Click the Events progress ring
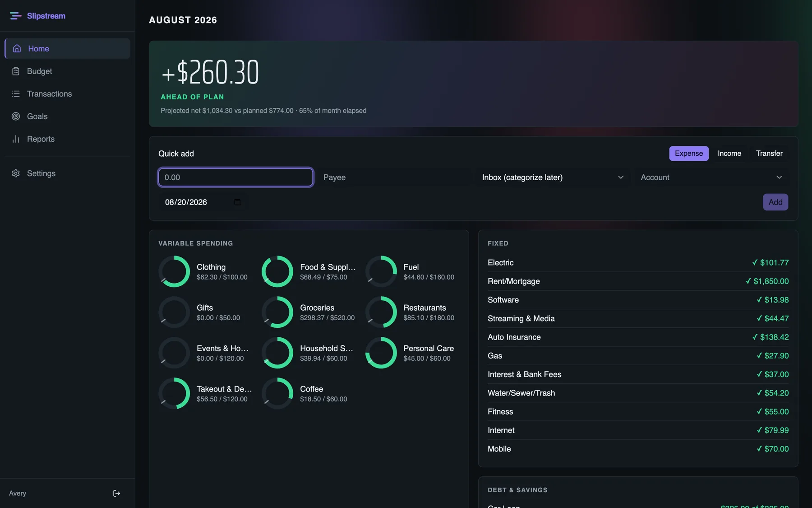 [174, 353]
